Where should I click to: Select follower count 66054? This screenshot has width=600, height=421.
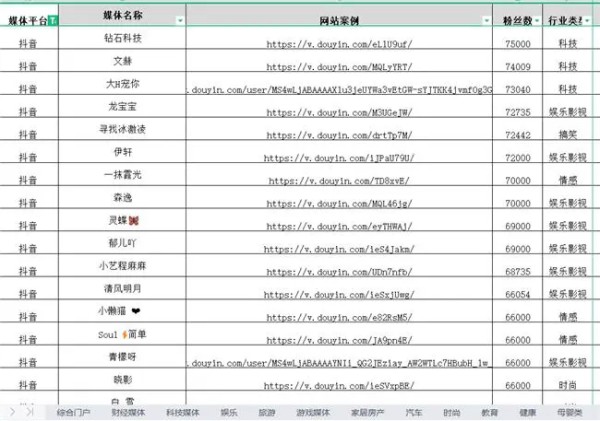coord(518,295)
